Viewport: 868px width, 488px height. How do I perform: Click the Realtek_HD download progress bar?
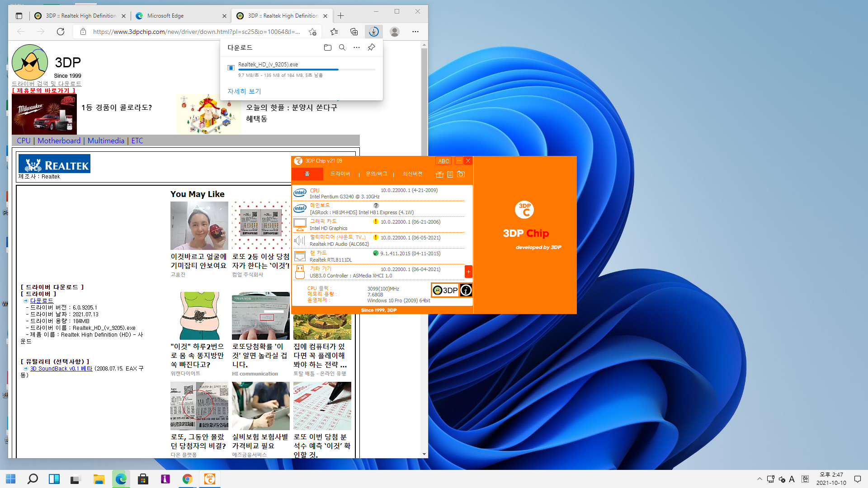(x=307, y=70)
